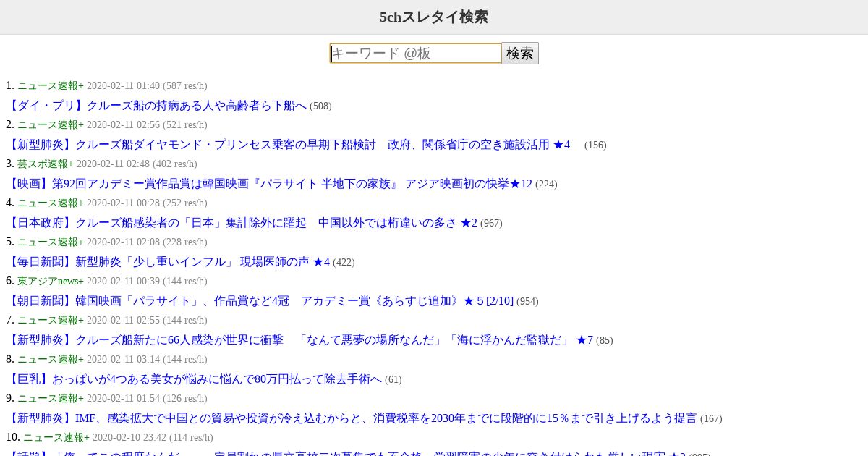Open thread about ダイヤモンド・プリンセス乗客の早期下船検討
This screenshot has width=868, height=456.
(x=288, y=145)
